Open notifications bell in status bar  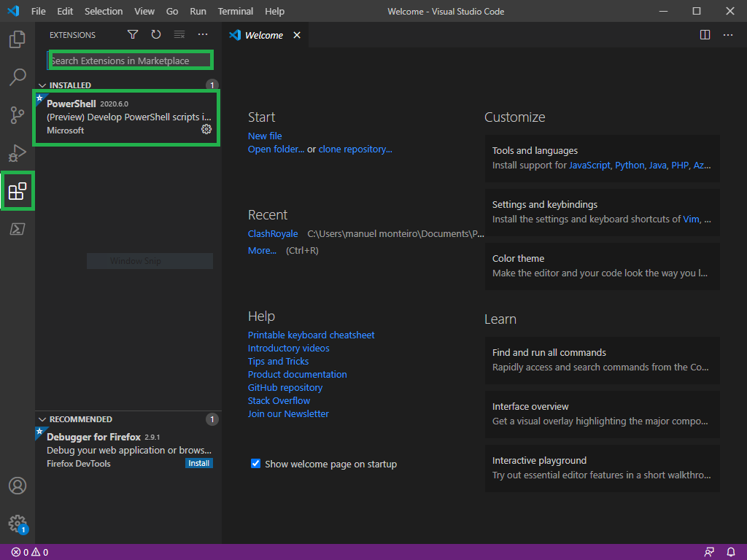731,553
